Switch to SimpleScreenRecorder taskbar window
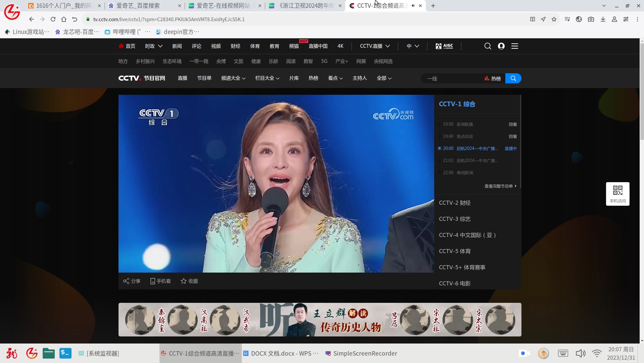The width and height of the screenshot is (644, 363). pyautogui.click(x=361, y=353)
